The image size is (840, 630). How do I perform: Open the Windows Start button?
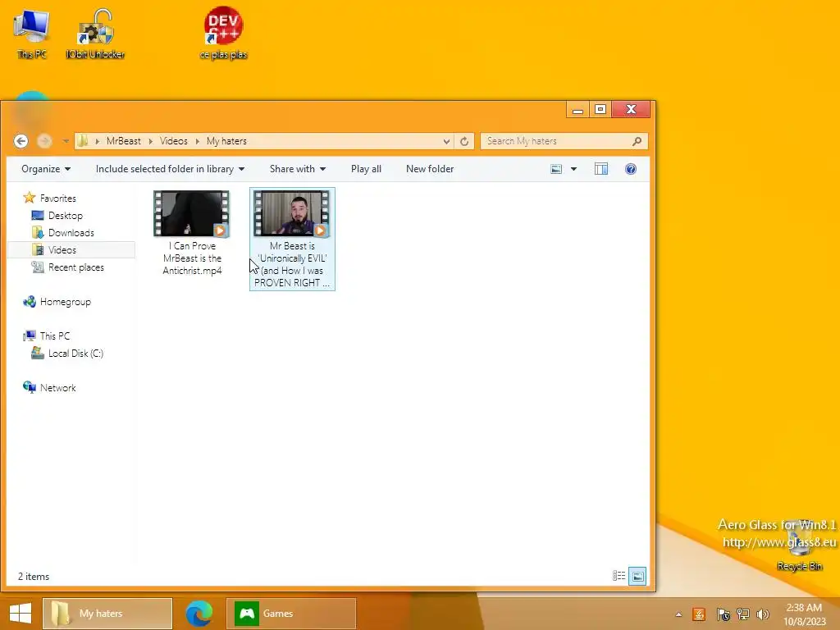point(21,614)
